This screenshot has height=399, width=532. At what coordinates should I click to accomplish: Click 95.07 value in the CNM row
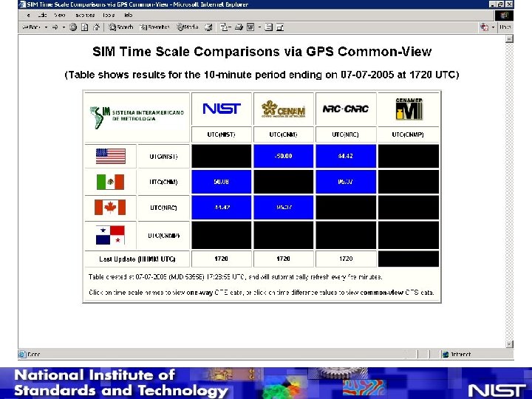345,182
